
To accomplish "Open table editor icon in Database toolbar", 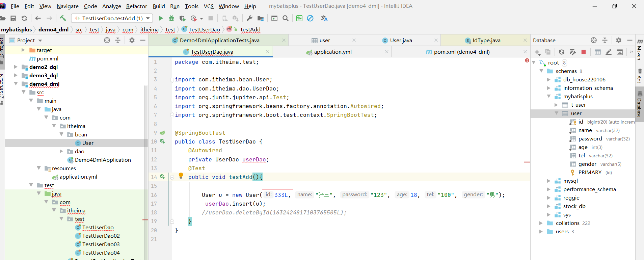I will 598,52.
